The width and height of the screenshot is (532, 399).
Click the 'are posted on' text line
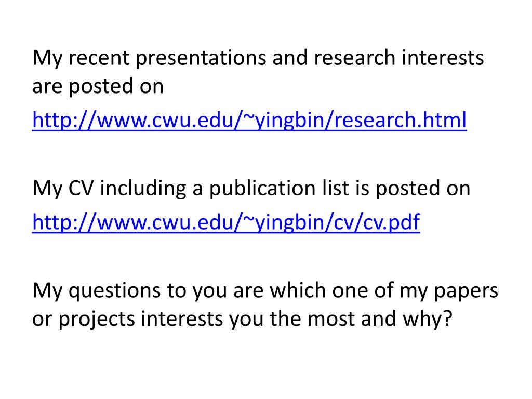point(98,86)
